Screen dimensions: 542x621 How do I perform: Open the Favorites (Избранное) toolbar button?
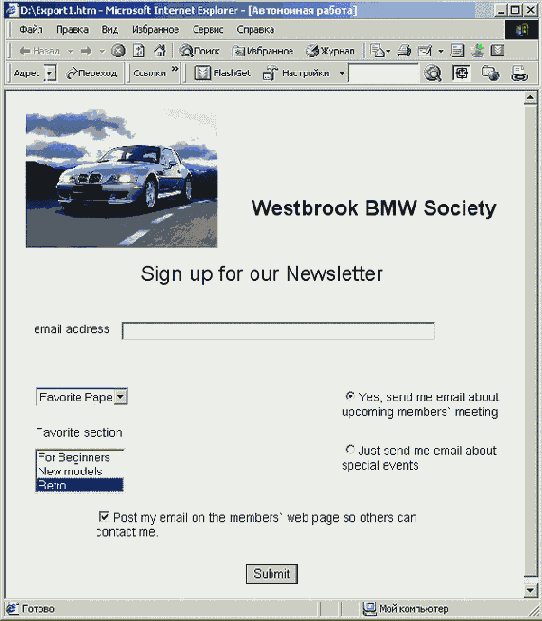point(263,51)
